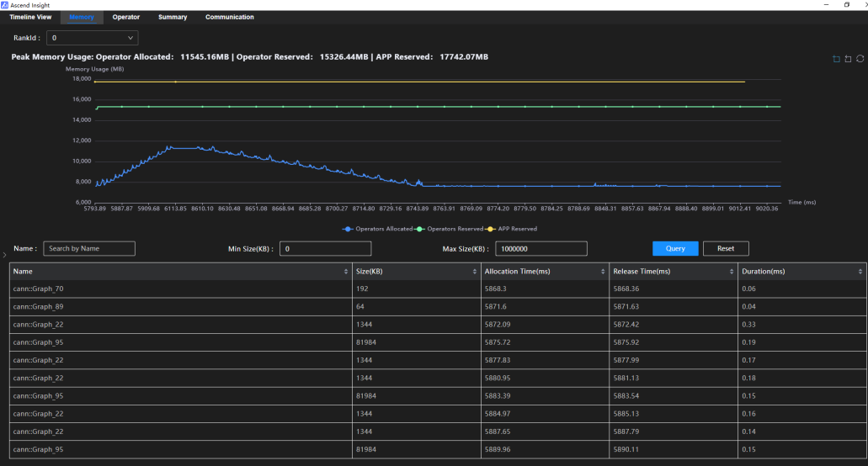This screenshot has height=466, width=868.
Task: Sort by Allocation Time(ms) sort arrows
Action: [603, 272]
